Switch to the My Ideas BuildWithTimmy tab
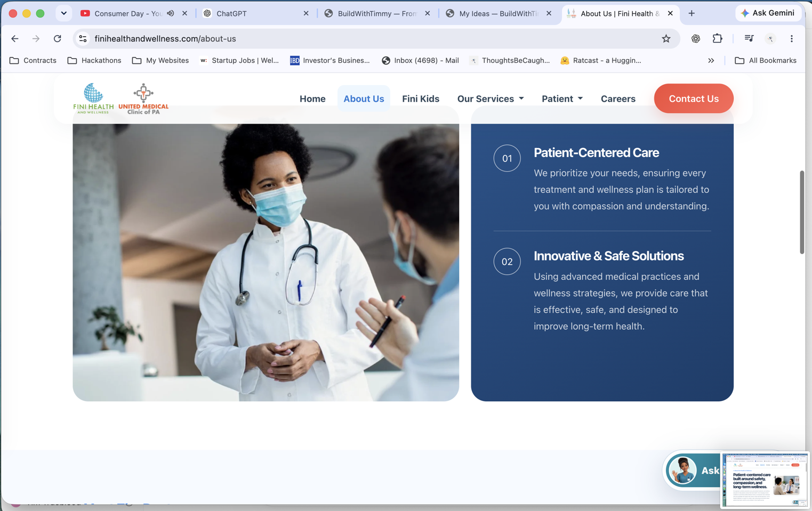Screen dimensions: 812x511 [x=499, y=13]
